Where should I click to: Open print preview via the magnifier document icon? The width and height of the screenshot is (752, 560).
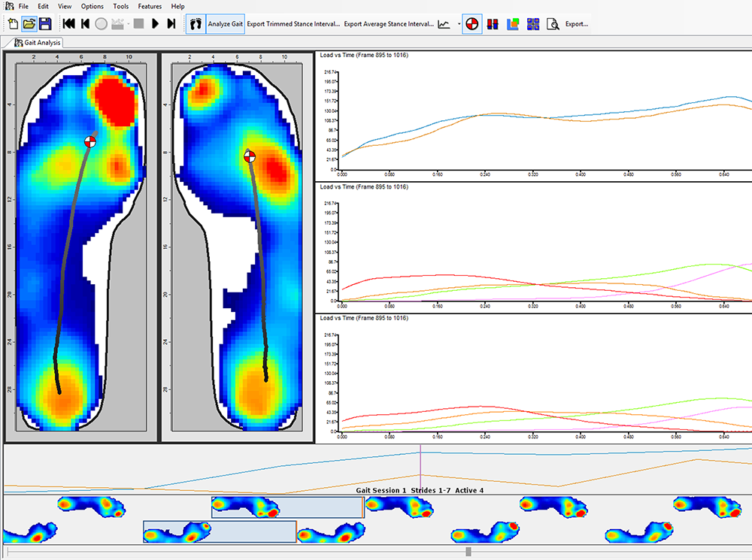click(551, 24)
